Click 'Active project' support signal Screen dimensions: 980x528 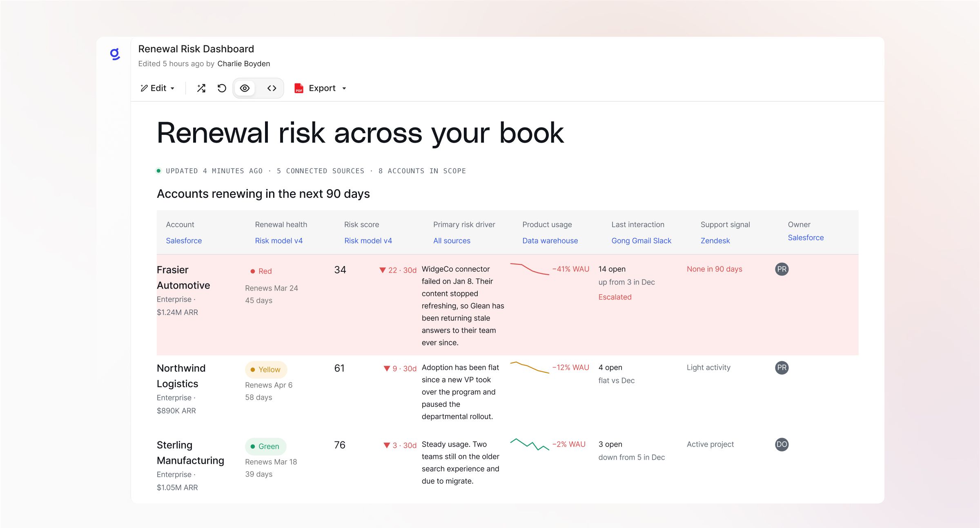710,444
